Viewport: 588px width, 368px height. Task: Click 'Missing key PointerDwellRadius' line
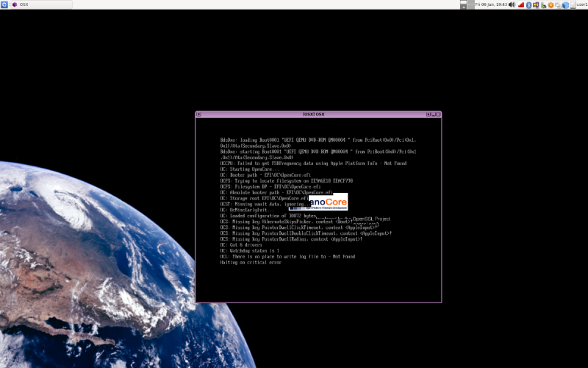pyautogui.click(x=291, y=239)
